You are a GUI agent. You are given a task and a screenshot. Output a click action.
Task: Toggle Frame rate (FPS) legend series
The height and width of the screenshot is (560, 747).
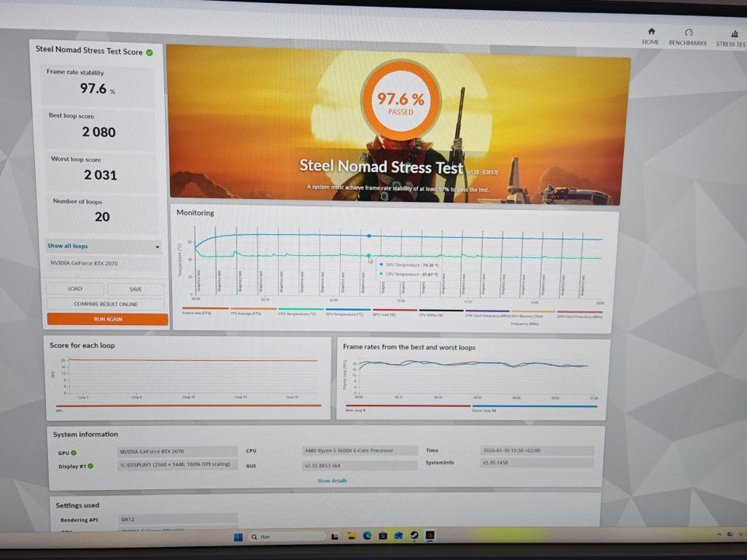click(x=205, y=311)
